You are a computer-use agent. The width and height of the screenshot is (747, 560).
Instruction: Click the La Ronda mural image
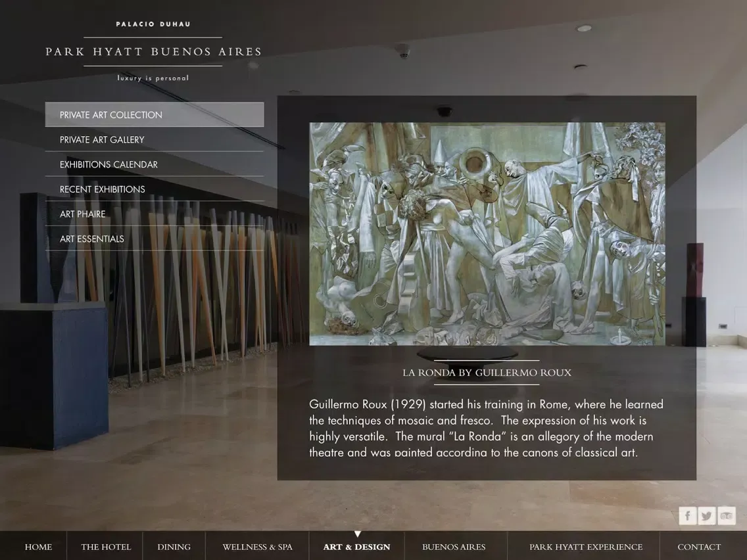click(487, 234)
